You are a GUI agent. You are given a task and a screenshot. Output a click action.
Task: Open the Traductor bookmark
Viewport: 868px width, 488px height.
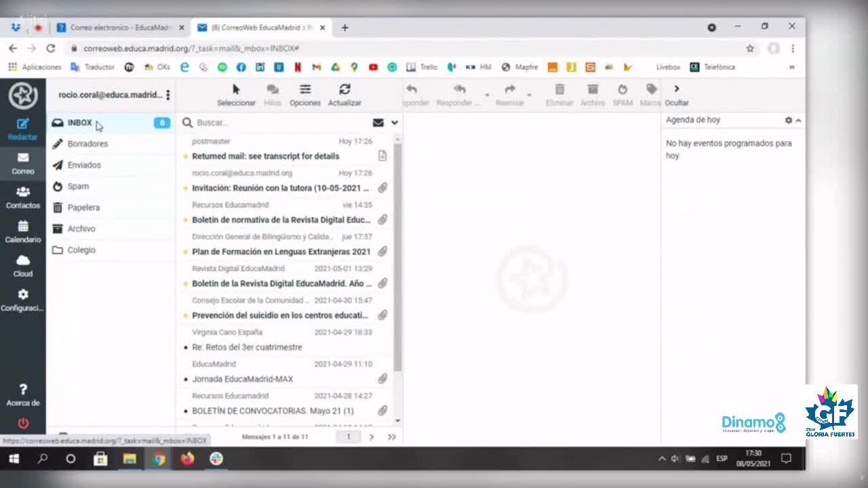(92, 67)
